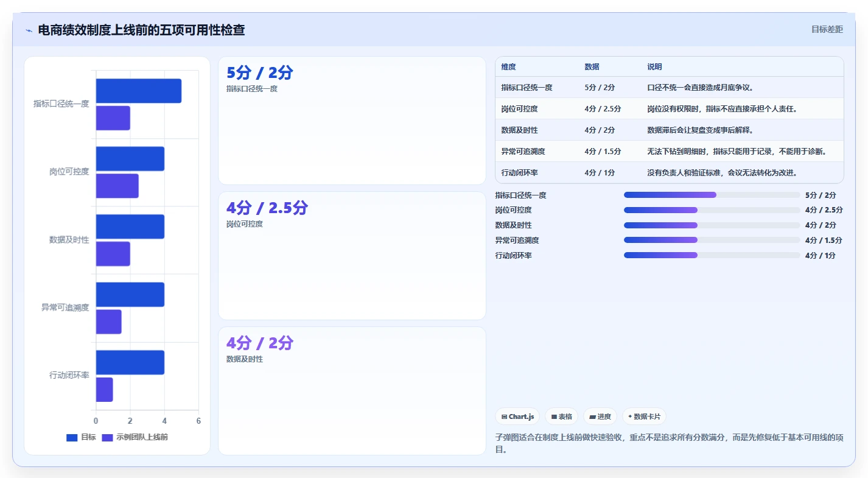Toggle the 目标 legend item in the chart

tap(81, 437)
